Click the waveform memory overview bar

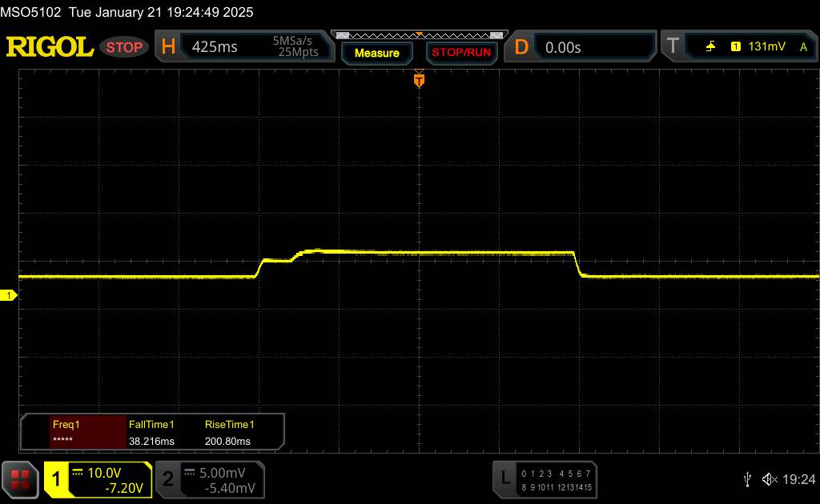(x=418, y=35)
